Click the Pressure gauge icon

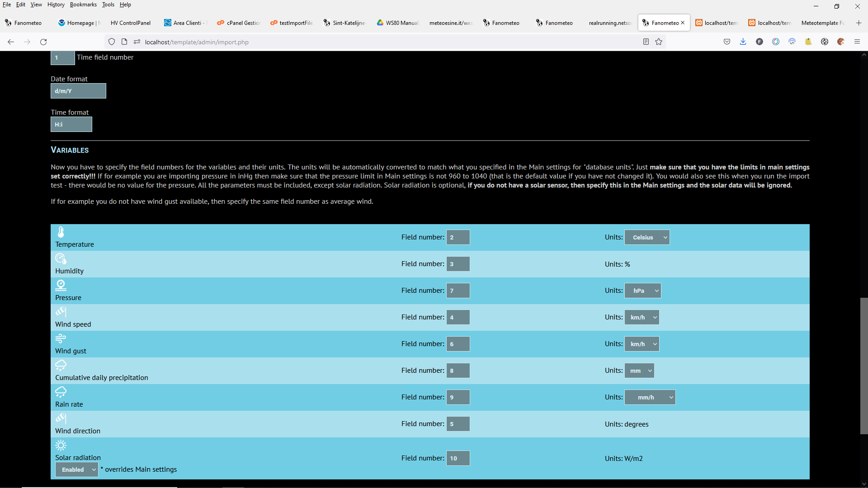coord(61,285)
